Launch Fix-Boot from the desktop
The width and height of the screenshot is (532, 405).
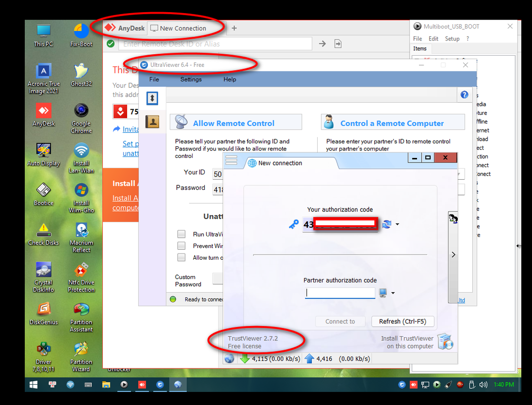[81, 35]
